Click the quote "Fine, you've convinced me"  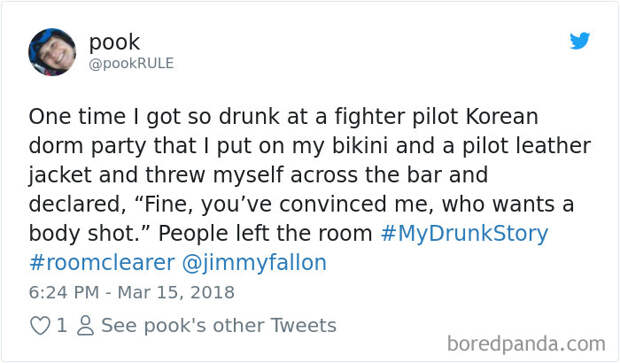tap(282, 205)
